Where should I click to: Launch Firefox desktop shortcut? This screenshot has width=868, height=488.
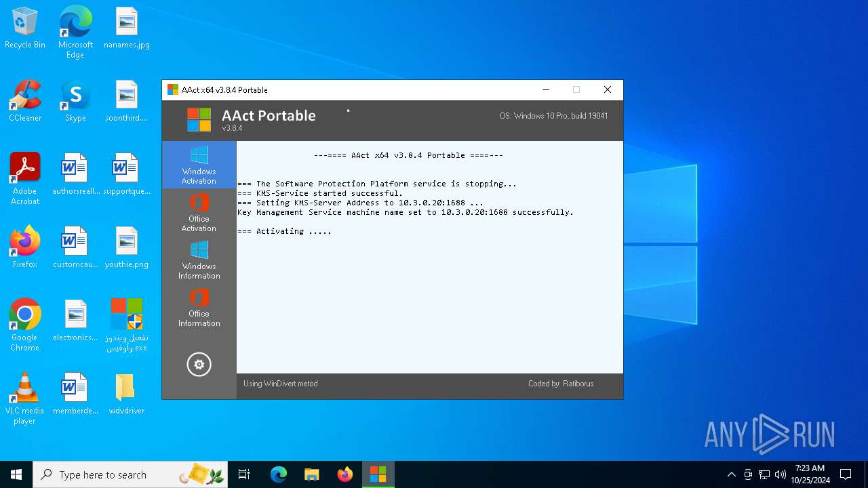(25, 248)
